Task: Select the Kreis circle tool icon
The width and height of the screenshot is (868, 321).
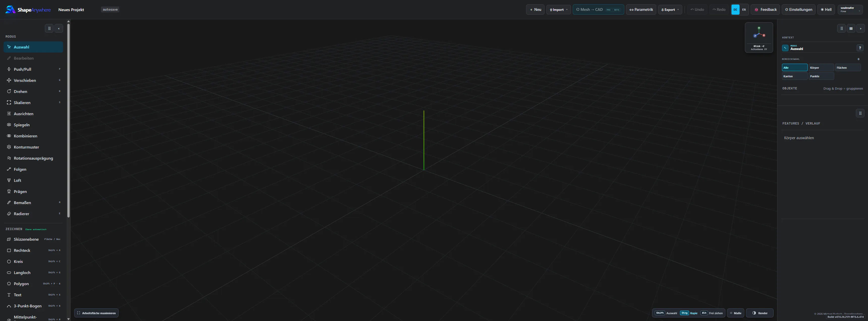Action: coord(9,262)
